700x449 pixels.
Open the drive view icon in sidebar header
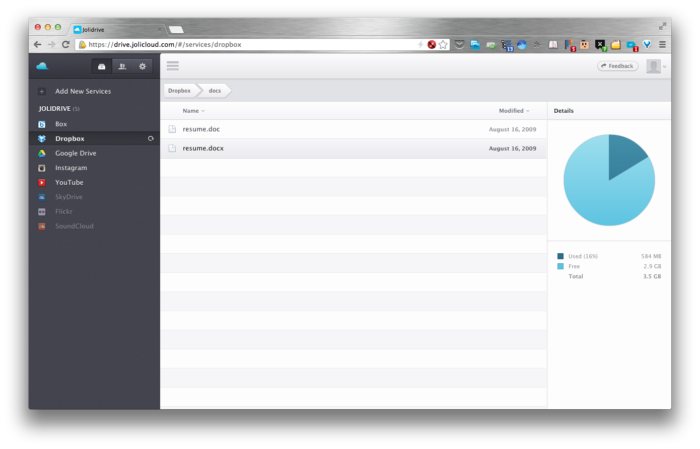point(101,66)
